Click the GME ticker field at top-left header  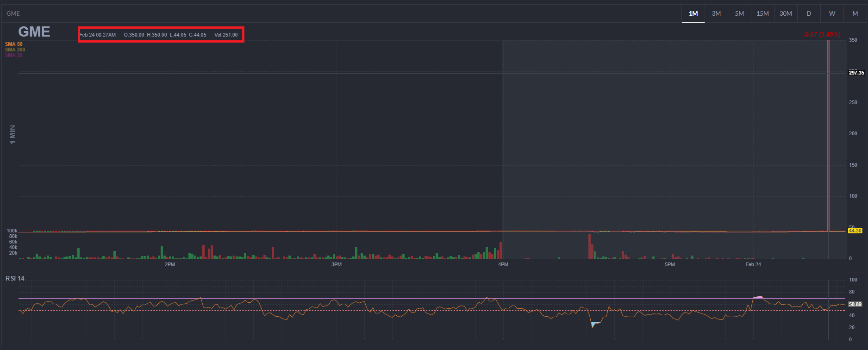click(x=13, y=13)
